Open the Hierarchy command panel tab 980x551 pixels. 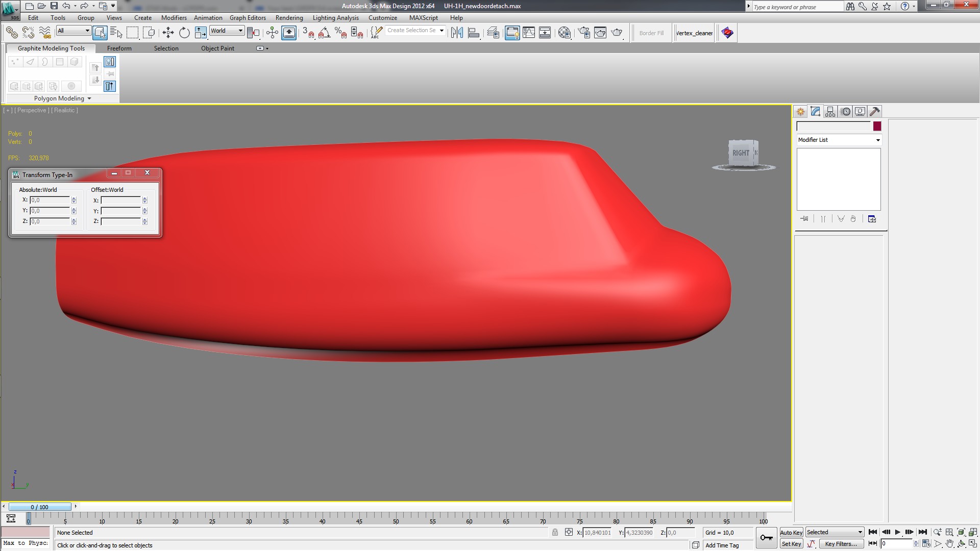pyautogui.click(x=830, y=111)
